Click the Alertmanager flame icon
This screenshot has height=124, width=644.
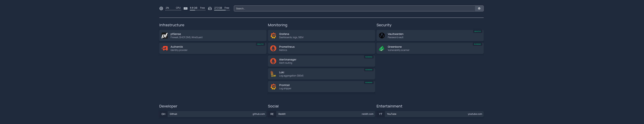pos(273,61)
